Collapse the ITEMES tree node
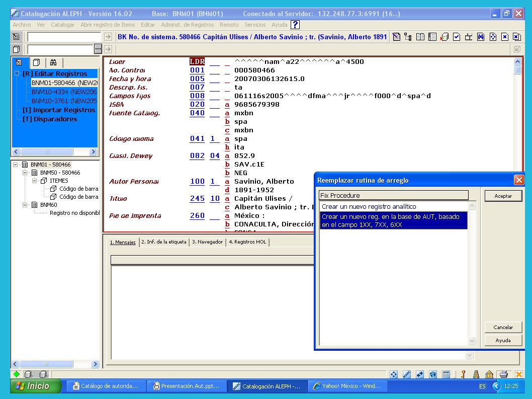 [34, 181]
